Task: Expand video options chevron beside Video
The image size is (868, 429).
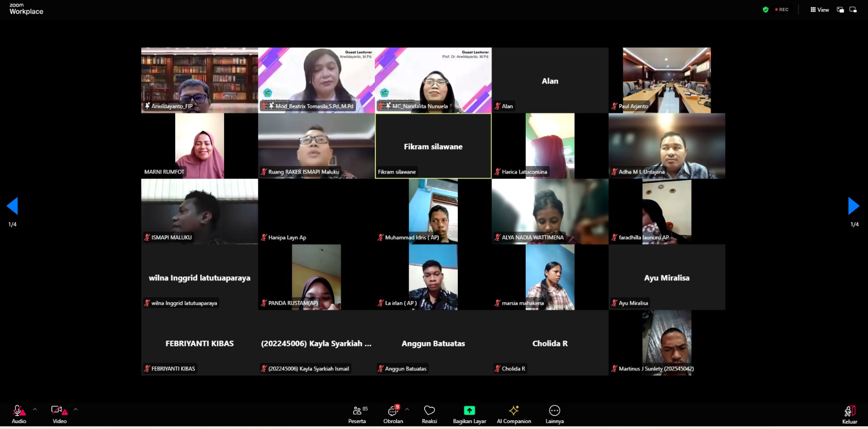Action: tap(75, 409)
